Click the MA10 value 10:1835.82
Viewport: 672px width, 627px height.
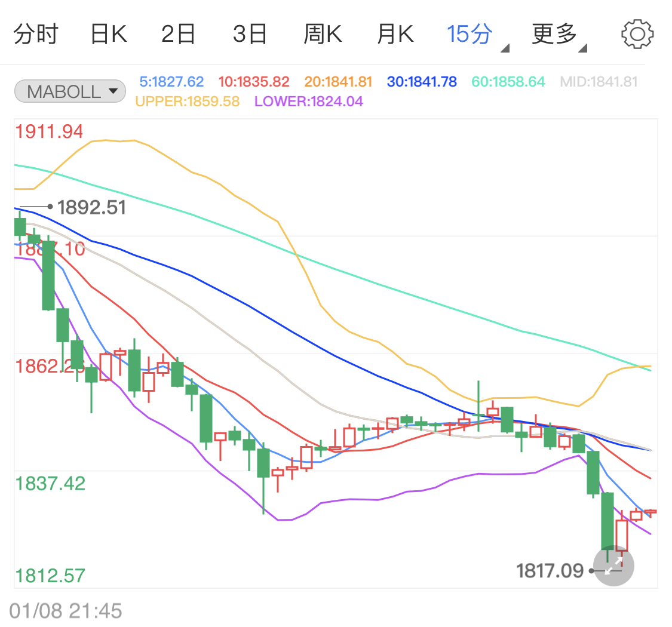click(254, 81)
